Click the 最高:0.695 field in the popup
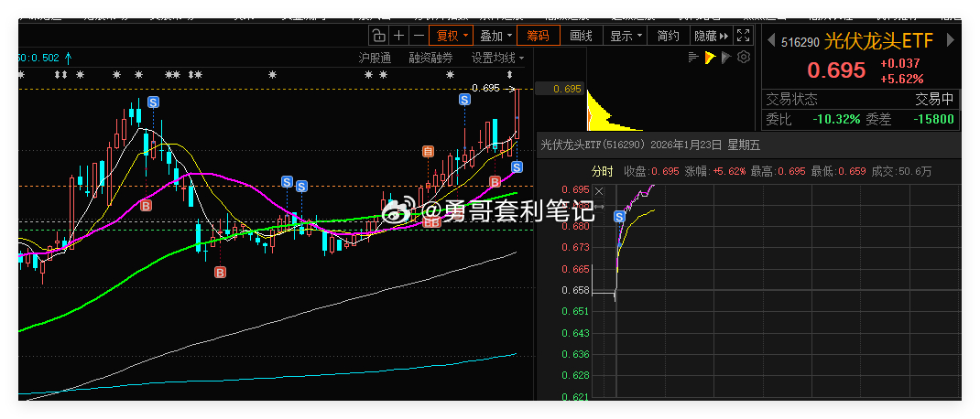This screenshot has width=980, height=419. pyautogui.click(x=779, y=171)
